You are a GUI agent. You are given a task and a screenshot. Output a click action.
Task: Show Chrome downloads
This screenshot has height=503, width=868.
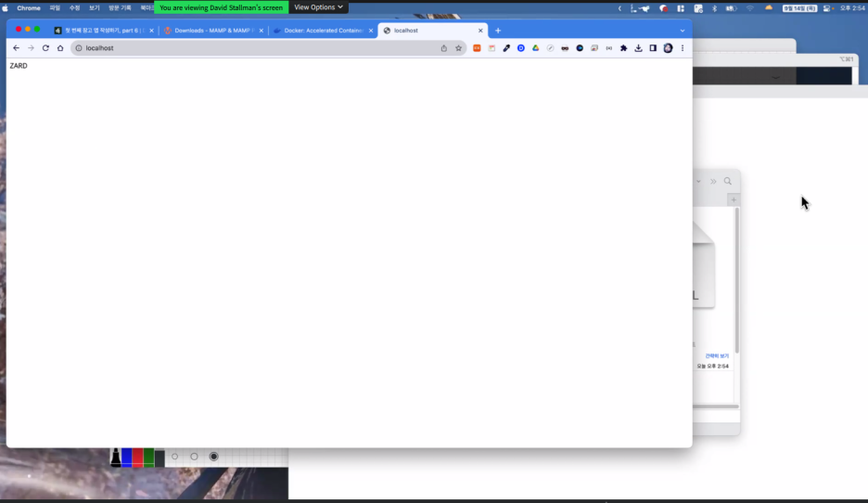pyautogui.click(x=638, y=48)
